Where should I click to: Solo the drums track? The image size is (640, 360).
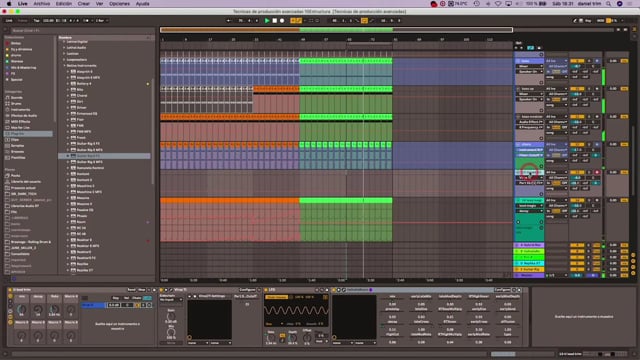pos(589,144)
